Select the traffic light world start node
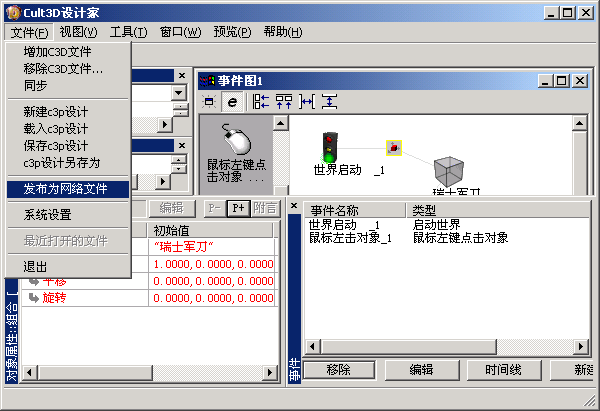The height and width of the screenshot is (411, 600). tap(329, 147)
